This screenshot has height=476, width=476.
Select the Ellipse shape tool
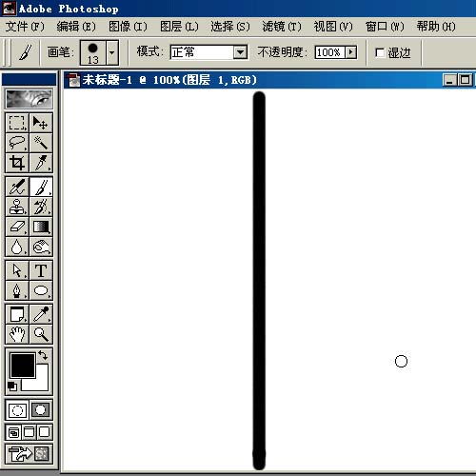41,290
